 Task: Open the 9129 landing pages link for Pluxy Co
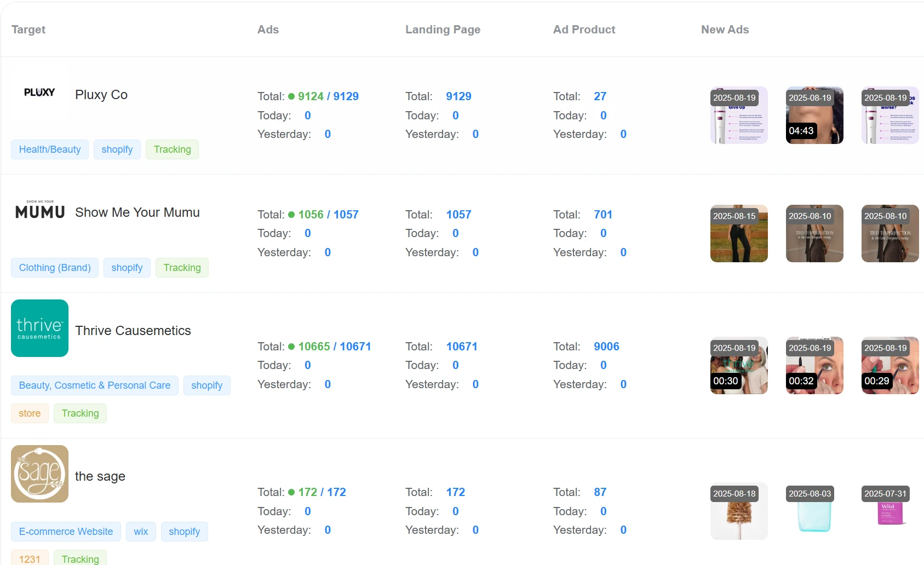pos(458,96)
